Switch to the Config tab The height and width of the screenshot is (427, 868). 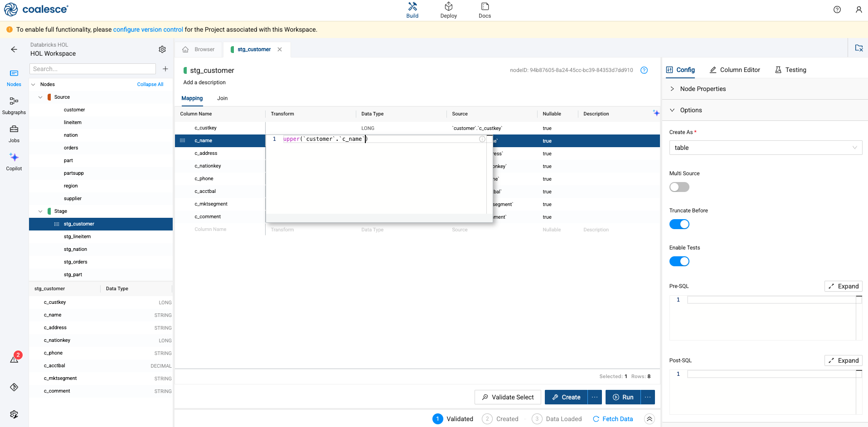coord(680,70)
